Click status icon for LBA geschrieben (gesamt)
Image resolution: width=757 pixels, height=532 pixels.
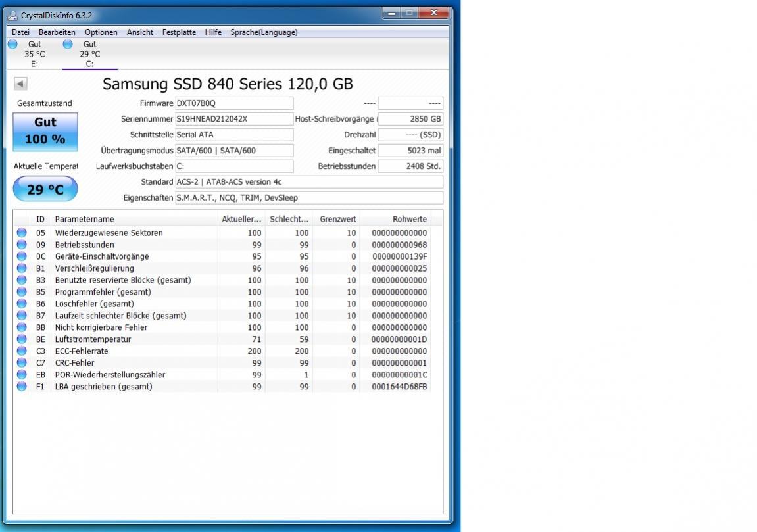22,386
